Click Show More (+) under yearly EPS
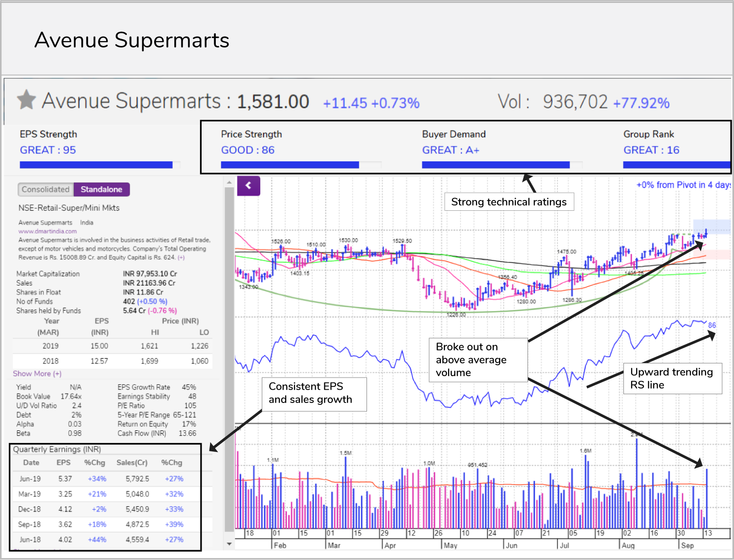The image size is (734, 560). [x=37, y=374]
